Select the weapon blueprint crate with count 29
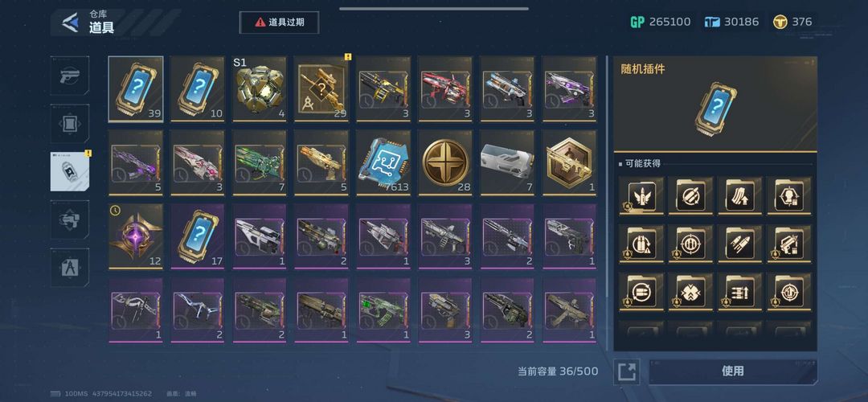The width and height of the screenshot is (868, 402). point(321,88)
